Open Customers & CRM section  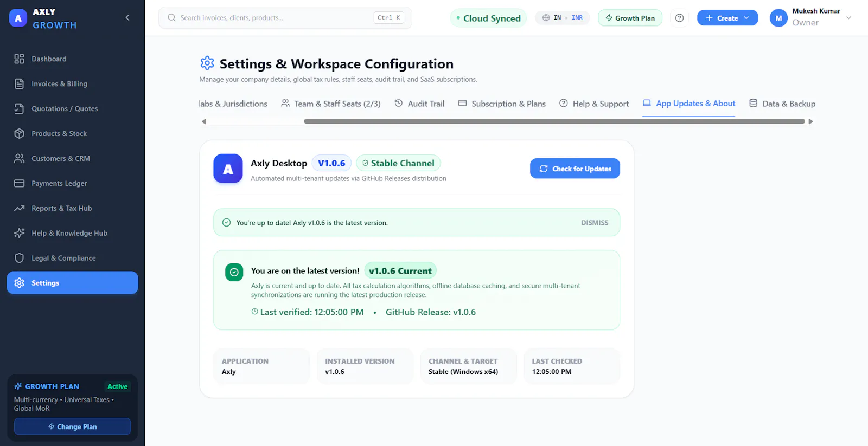pos(72,159)
